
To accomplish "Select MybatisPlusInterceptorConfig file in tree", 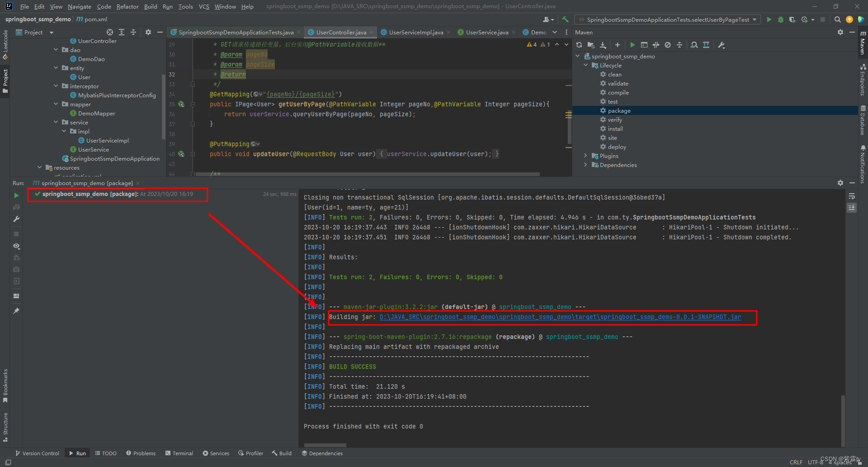I will 117,95.
